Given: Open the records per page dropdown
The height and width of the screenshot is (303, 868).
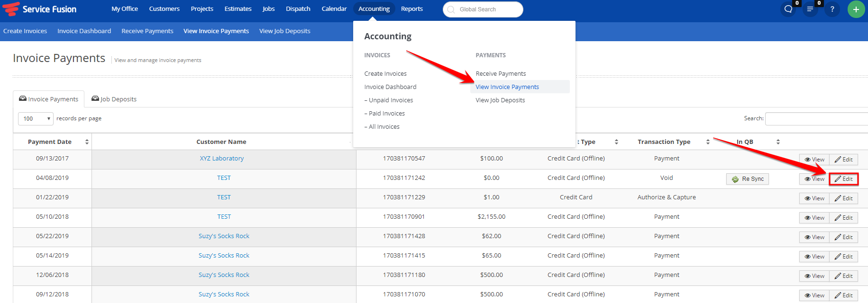Looking at the screenshot, I should tap(36, 118).
